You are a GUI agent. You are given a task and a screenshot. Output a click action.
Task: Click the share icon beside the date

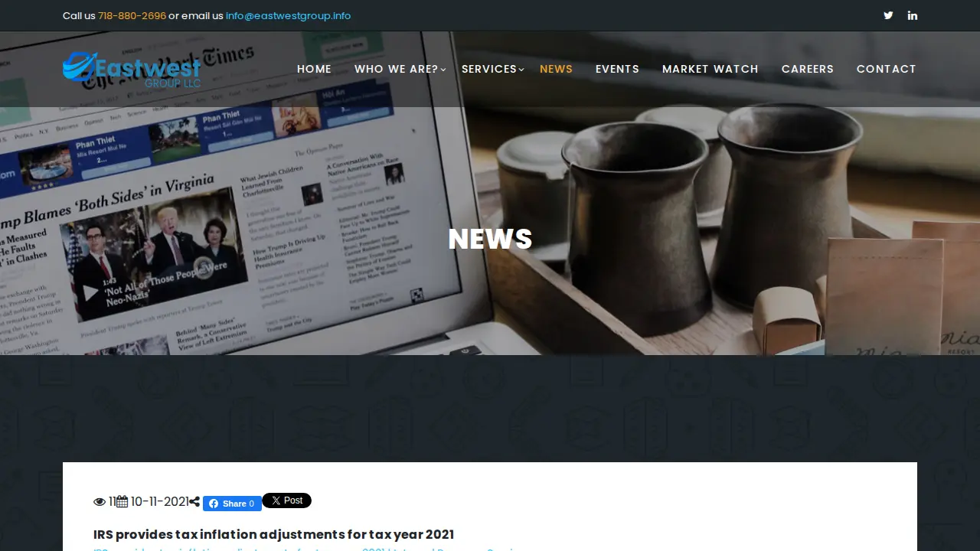194,502
